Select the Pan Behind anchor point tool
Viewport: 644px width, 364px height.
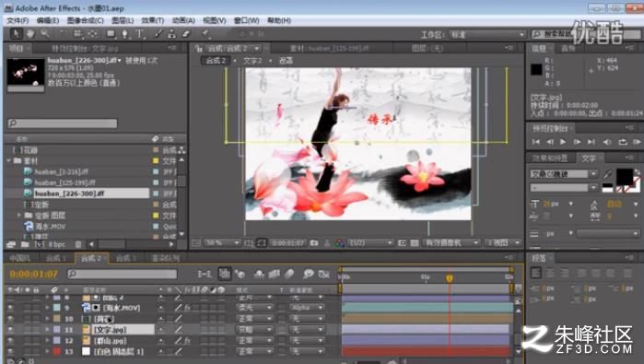click(x=93, y=34)
